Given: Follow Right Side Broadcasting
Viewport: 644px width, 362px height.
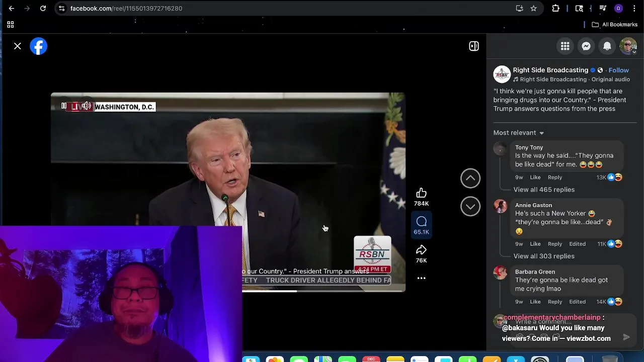Looking at the screenshot, I should pyautogui.click(x=618, y=70).
